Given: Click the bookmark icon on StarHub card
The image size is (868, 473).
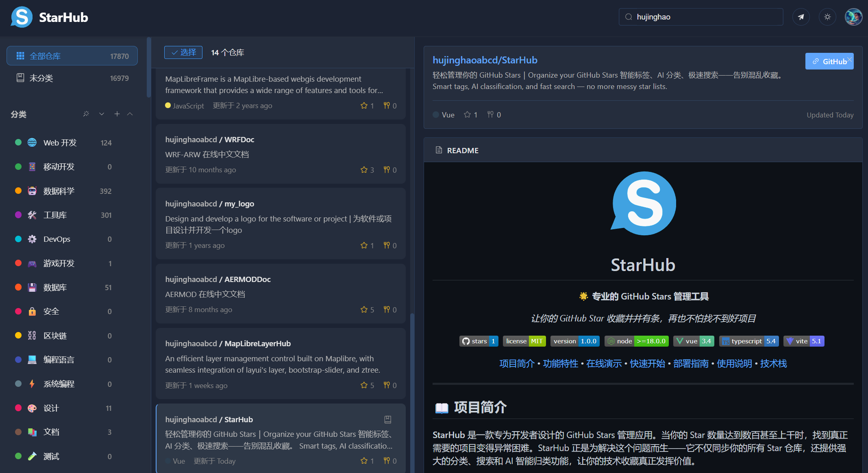Looking at the screenshot, I should coord(387,419).
